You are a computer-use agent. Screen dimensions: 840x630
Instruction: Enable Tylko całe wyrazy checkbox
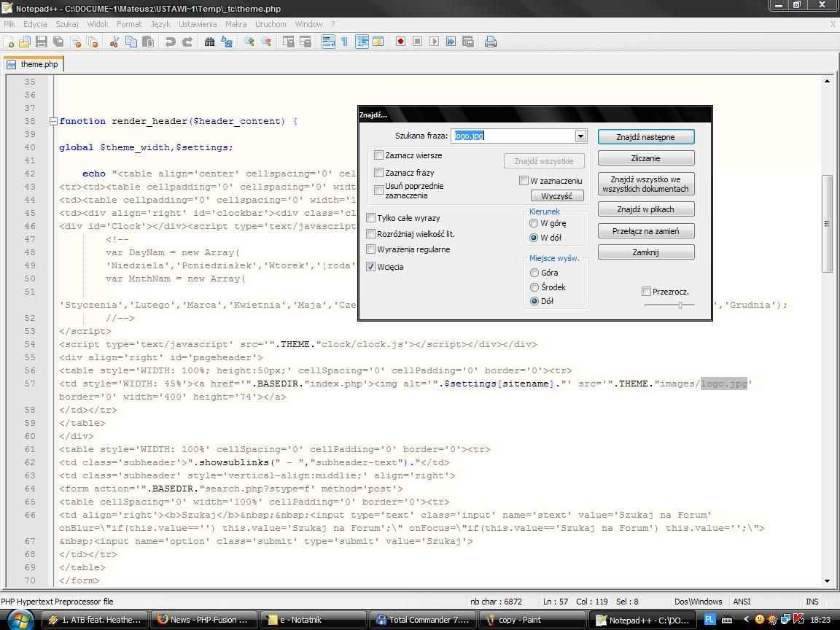click(370, 217)
